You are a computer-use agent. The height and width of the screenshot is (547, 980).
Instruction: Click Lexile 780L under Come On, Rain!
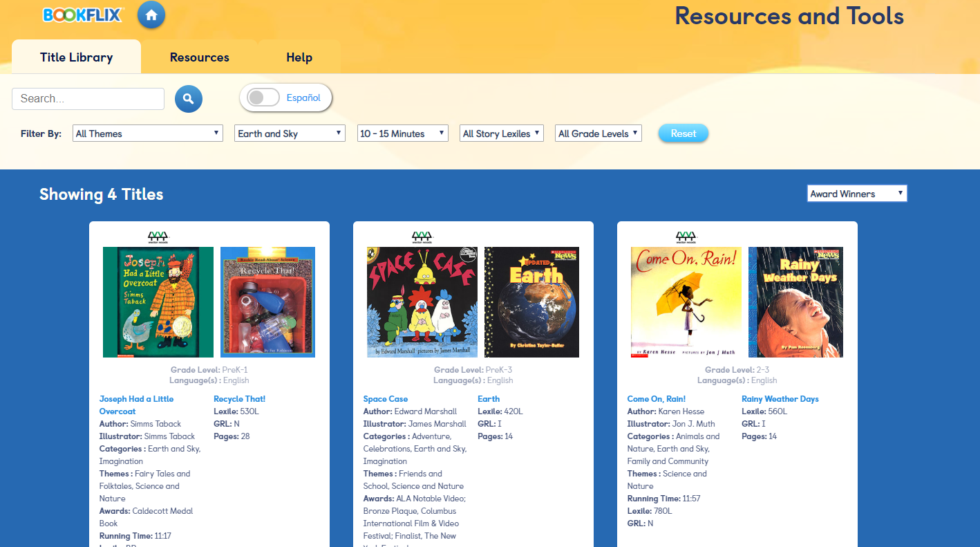click(x=650, y=511)
